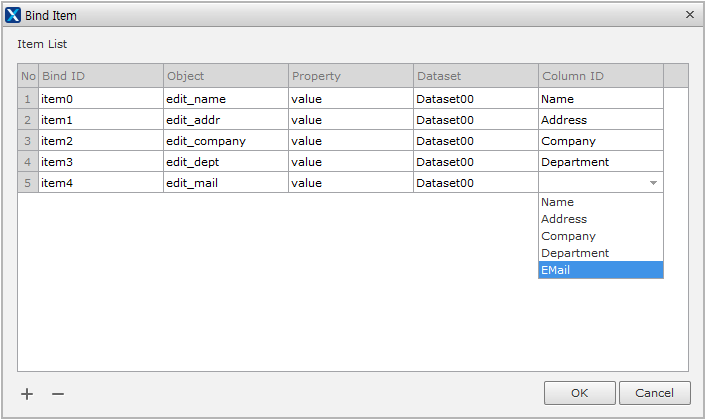Select the item4 Bind ID cell
The width and height of the screenshot is (706, 420).
tap(100, 183)
